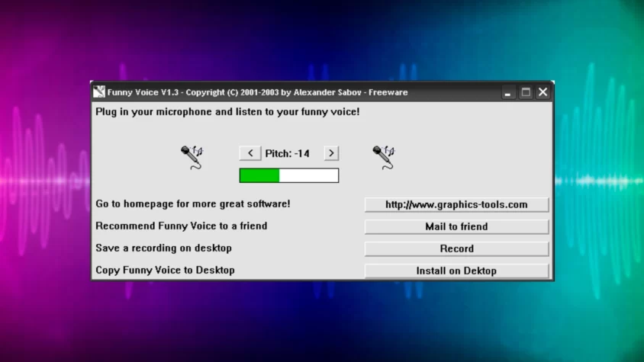Minimize the Funny Voice window

click(507, 92)
